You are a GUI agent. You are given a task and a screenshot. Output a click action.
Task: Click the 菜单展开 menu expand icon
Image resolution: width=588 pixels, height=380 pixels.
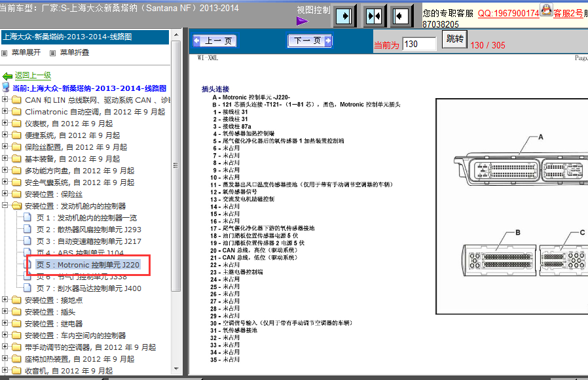coord(4,53)
